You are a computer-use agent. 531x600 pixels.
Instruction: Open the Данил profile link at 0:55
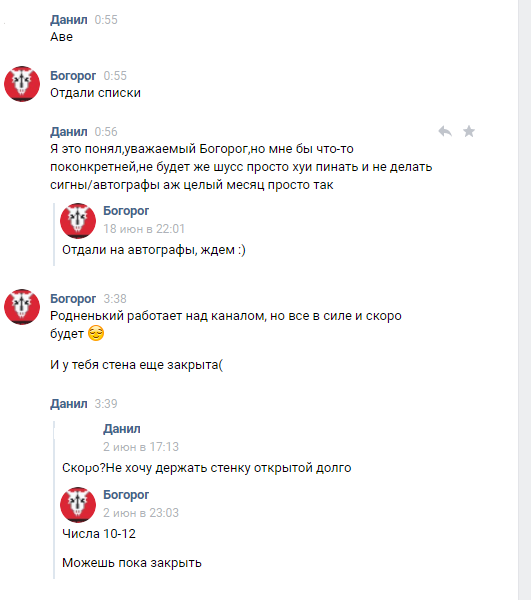click(69, 20)
